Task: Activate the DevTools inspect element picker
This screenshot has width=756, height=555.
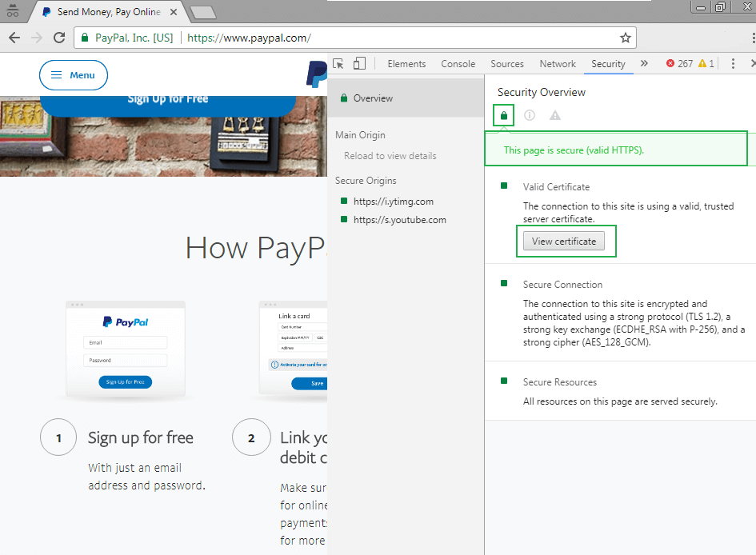Action: 338,64
